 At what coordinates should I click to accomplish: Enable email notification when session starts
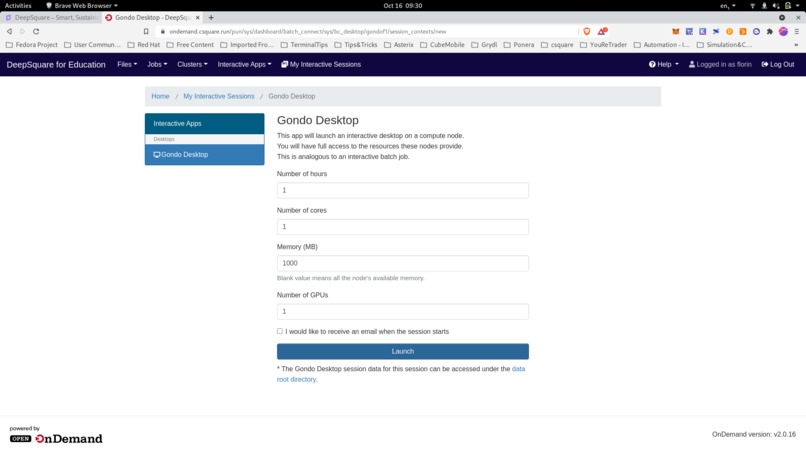[x=280, y=331]
